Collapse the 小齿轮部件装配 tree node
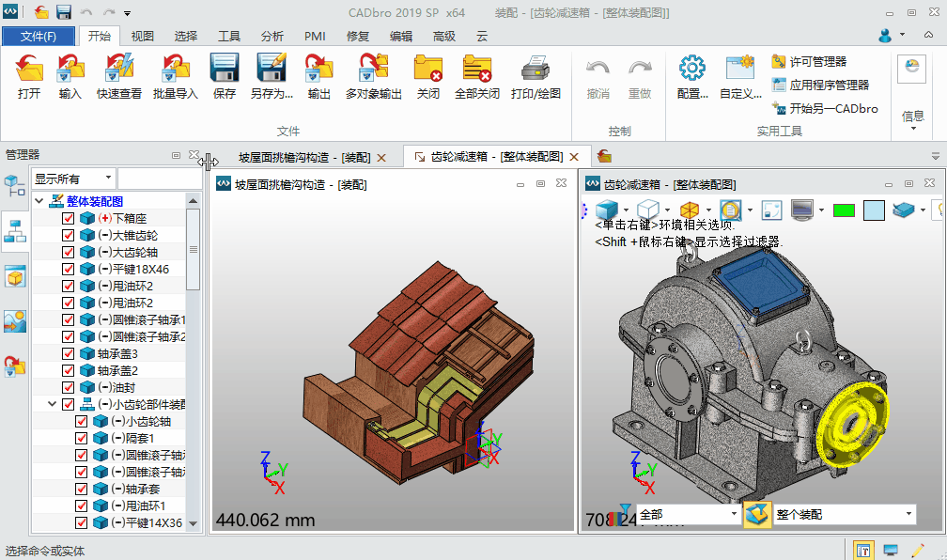This screenshot has height=560, width=947. point(53,404)
